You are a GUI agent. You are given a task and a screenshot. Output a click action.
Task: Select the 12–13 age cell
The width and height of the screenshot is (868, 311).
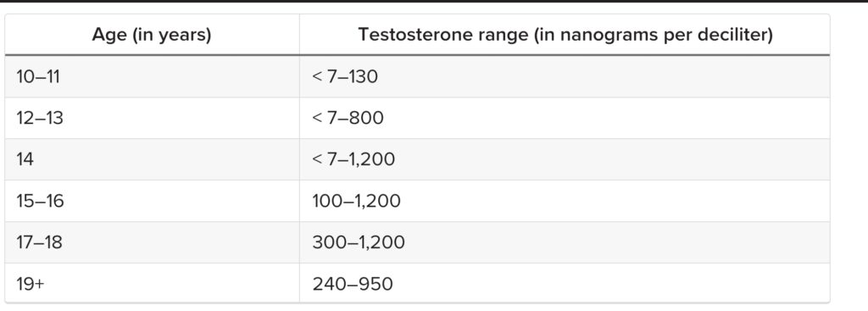[152, 118]
